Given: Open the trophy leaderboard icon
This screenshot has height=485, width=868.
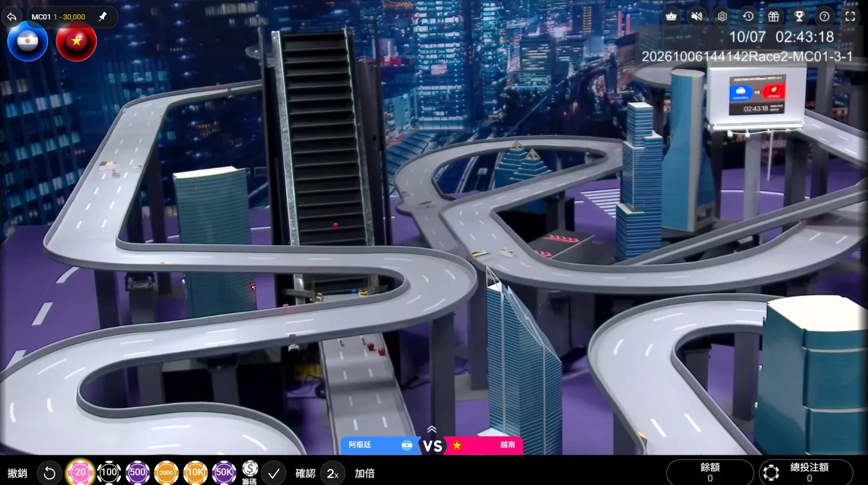Looking at the screenshot, I should 799,17.
